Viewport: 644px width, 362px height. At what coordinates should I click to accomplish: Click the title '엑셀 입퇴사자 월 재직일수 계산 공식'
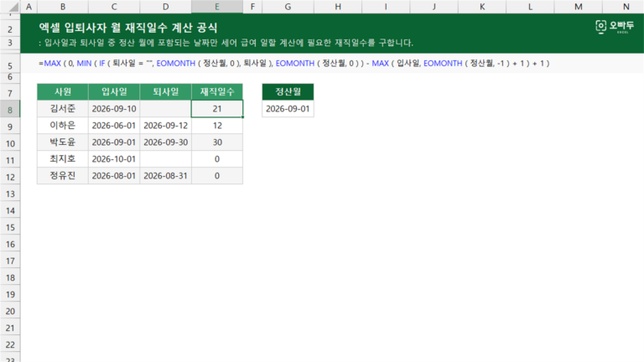point(128,28)
